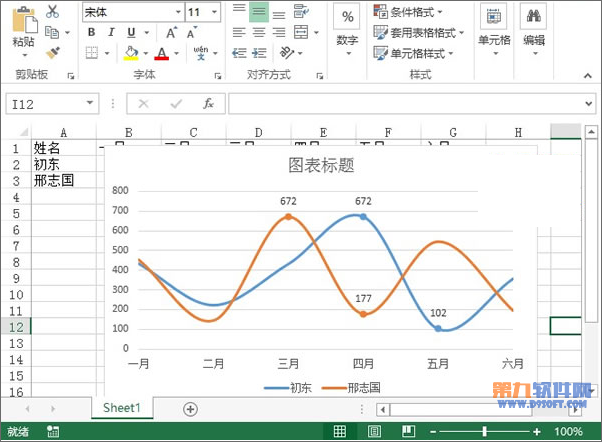This screenshot has width=602, height=442.
Task: Open the font name dropdown 宋体
Action: click(177, 12)
